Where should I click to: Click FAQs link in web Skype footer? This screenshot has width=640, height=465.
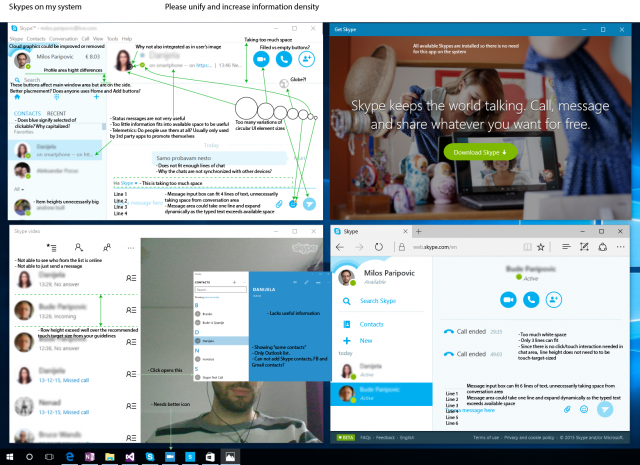(x=366, y=438)
